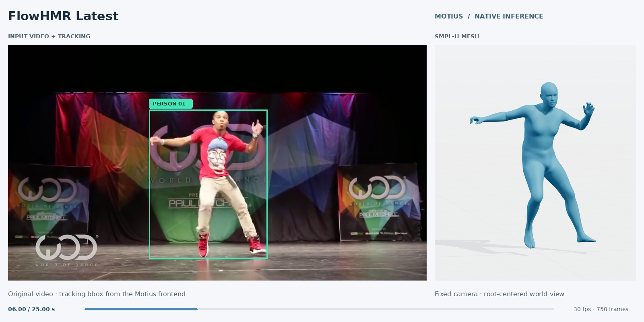Click the "SMPL-H MESH" panel heading
The image size is (644, 322).
point(457,36)
